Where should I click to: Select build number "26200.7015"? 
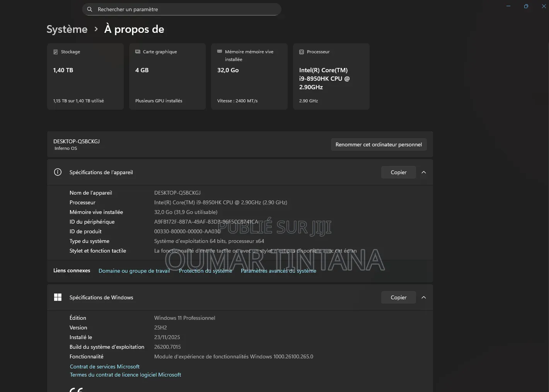click(x=167, y=347)
